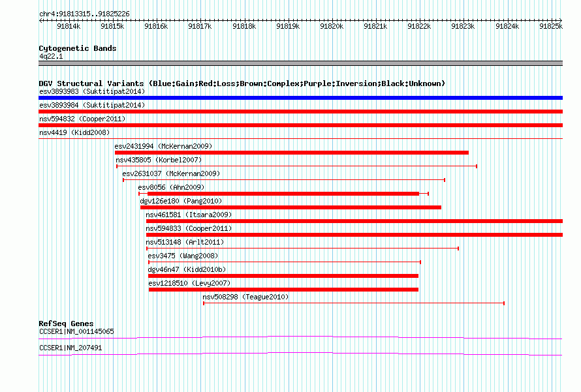Open the esv3475 (Wang2008) label
The image size is (581, 392).
point(183,256)
